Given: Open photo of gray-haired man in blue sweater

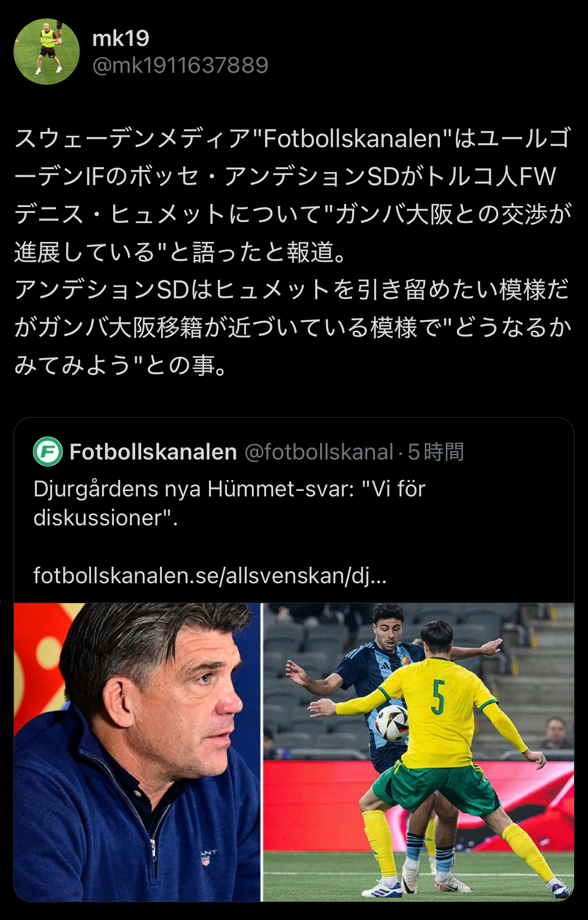Looking at the screenshot, I should tap(137, 752).
